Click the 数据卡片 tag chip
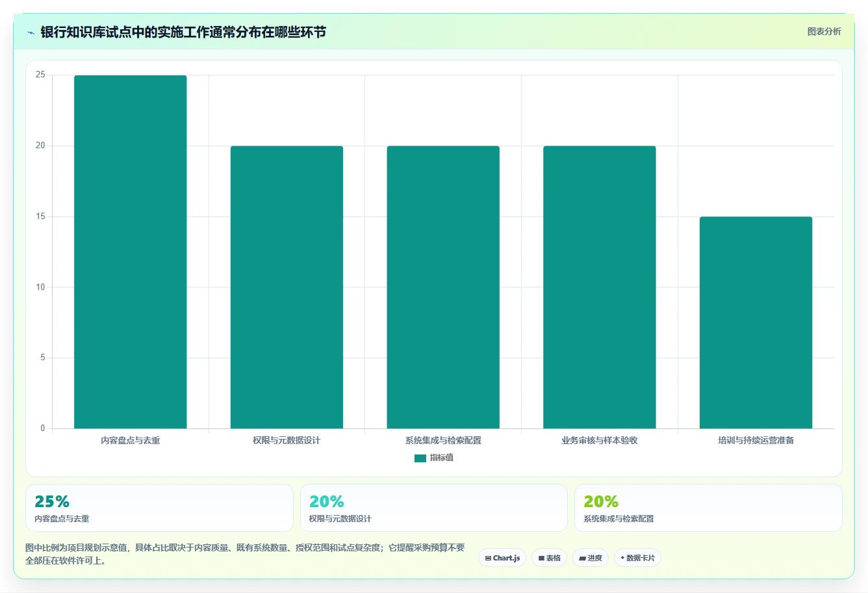 pyautogui.click(x=637, y=558)
